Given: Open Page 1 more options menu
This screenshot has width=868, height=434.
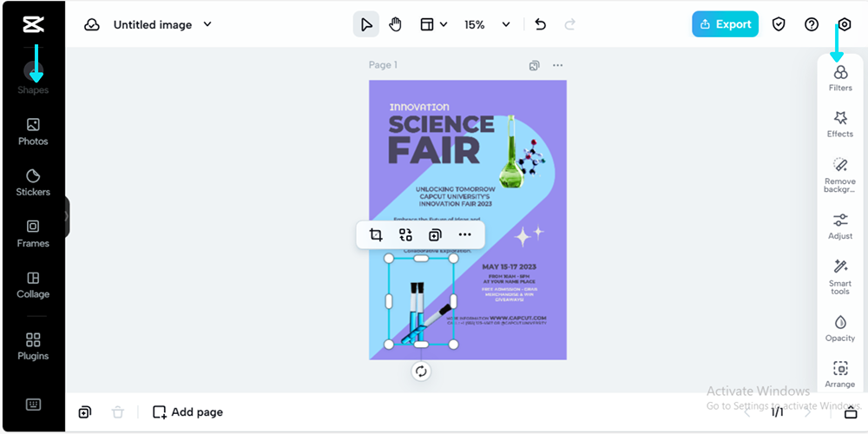Looking at the screenshot, I should coord(557,65).
